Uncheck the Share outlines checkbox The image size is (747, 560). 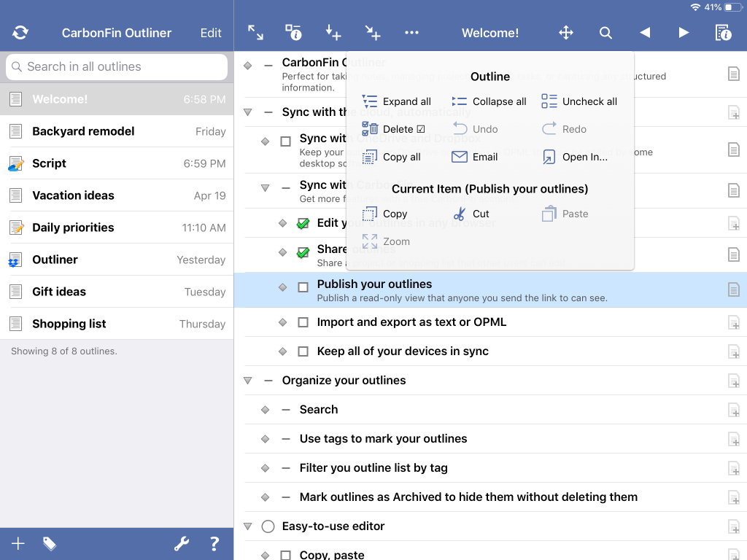point(303,252)
